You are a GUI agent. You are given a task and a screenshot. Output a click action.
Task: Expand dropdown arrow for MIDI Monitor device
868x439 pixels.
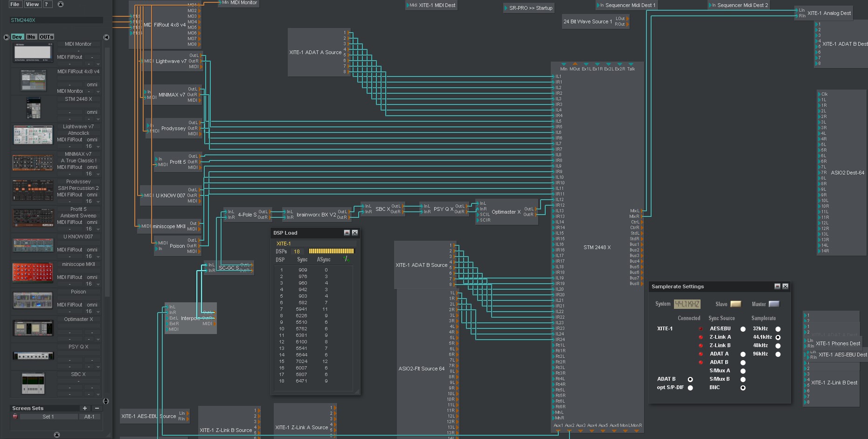point(98,64)
